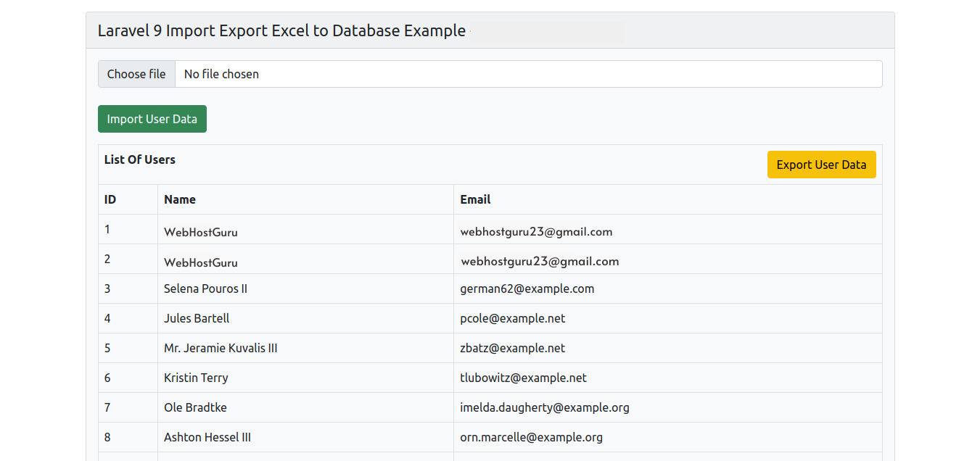Click the name Ole Bradtke
Screen dimensions: 980x461
[x=195, y=407]
